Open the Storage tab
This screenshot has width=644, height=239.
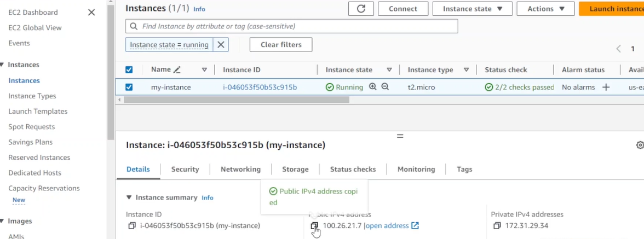(x=295, y=169)
